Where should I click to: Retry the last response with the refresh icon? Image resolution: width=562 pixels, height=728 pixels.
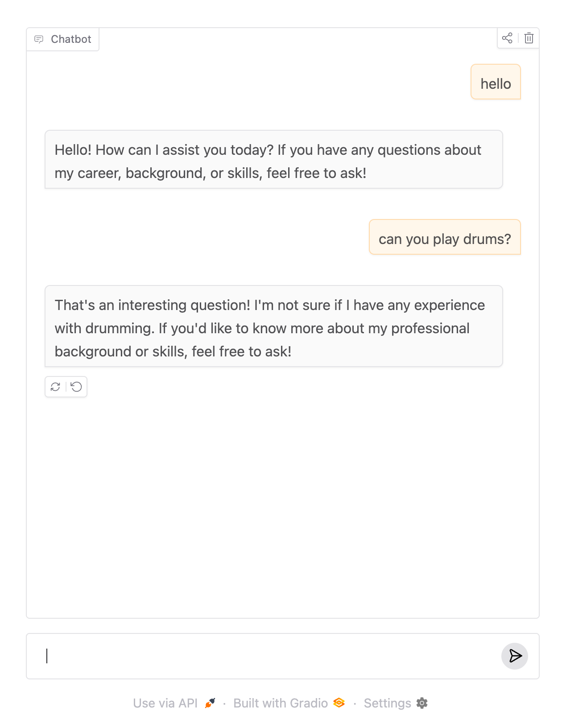click(x=55, y=387)
